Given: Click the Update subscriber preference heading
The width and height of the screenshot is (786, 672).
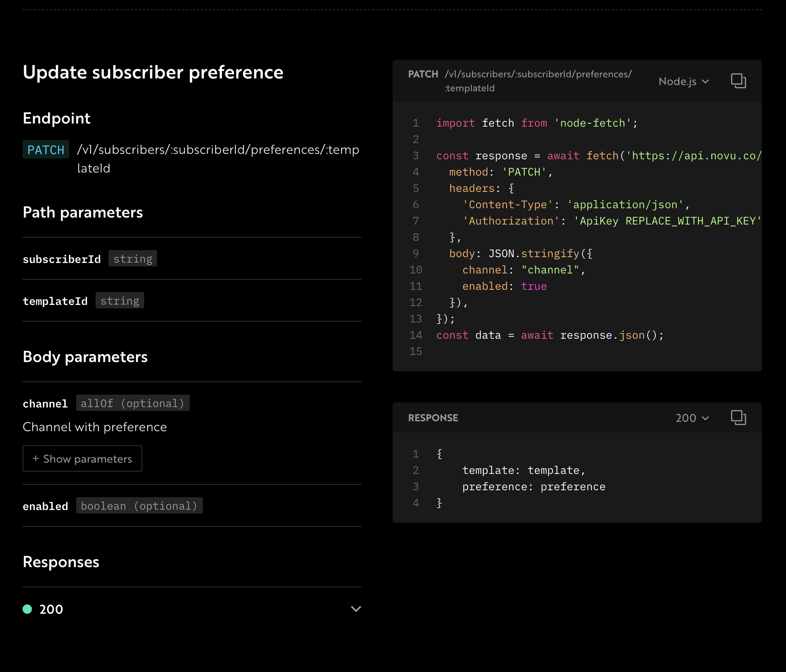Looking at the screenshot, I should (153, 72).
